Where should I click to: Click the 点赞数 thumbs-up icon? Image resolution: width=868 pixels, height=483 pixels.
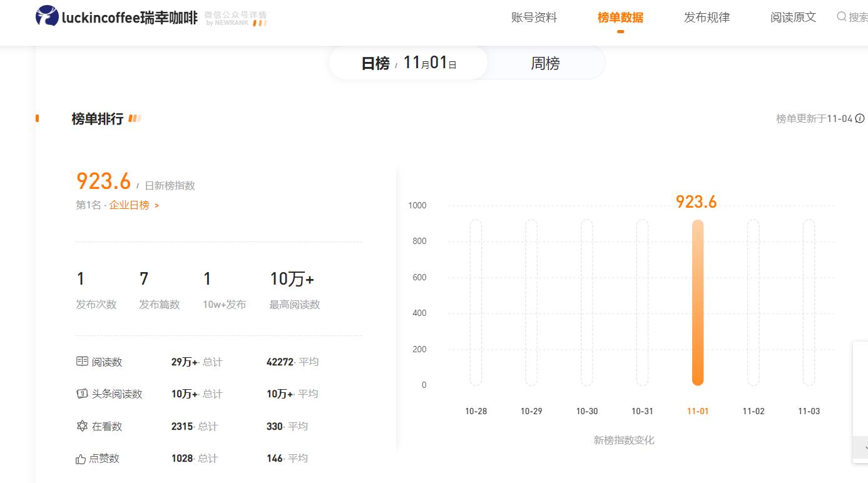tap(82, 458)
